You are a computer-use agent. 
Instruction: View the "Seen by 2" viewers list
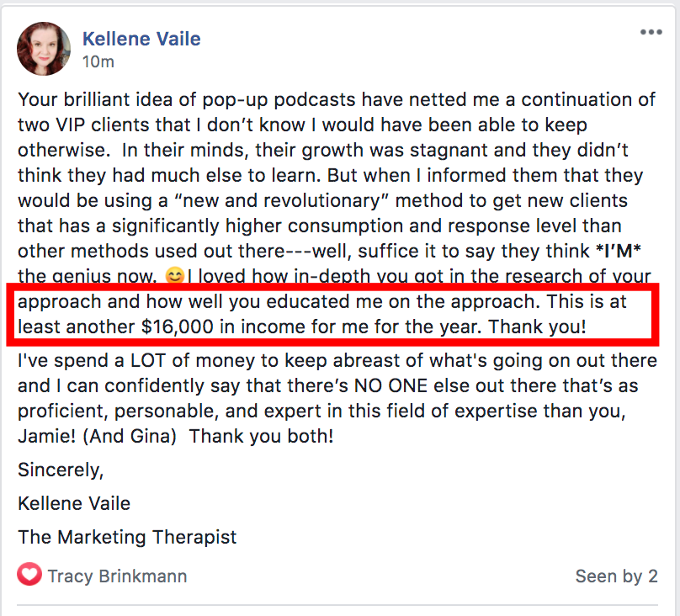[x=616, y=576]
